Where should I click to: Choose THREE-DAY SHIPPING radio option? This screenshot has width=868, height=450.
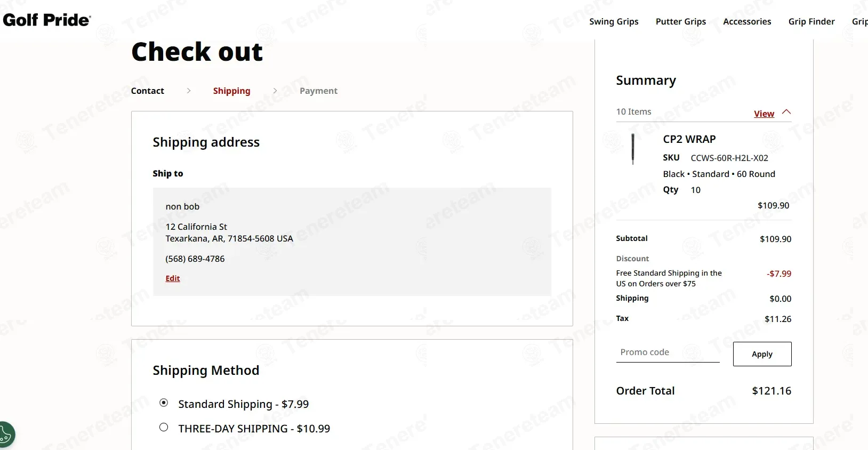click(164, 428)
